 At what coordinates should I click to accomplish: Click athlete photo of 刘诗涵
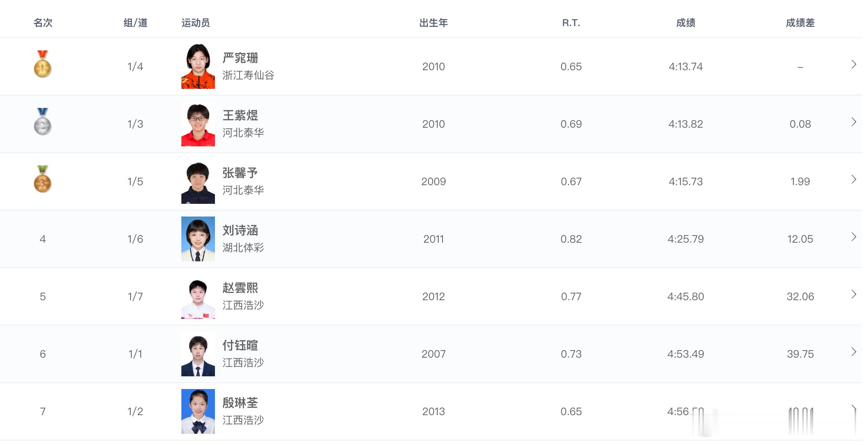tap(198, 239)
